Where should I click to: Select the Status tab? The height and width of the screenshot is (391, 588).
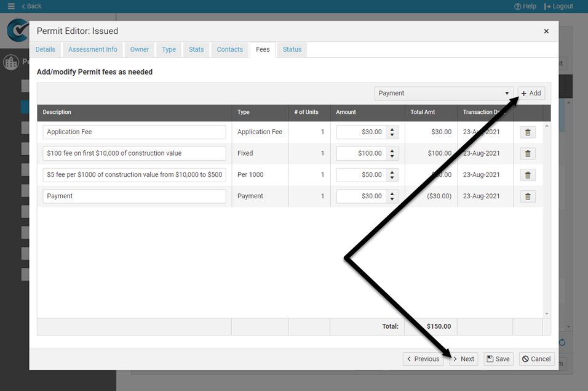tap(292, 49)
